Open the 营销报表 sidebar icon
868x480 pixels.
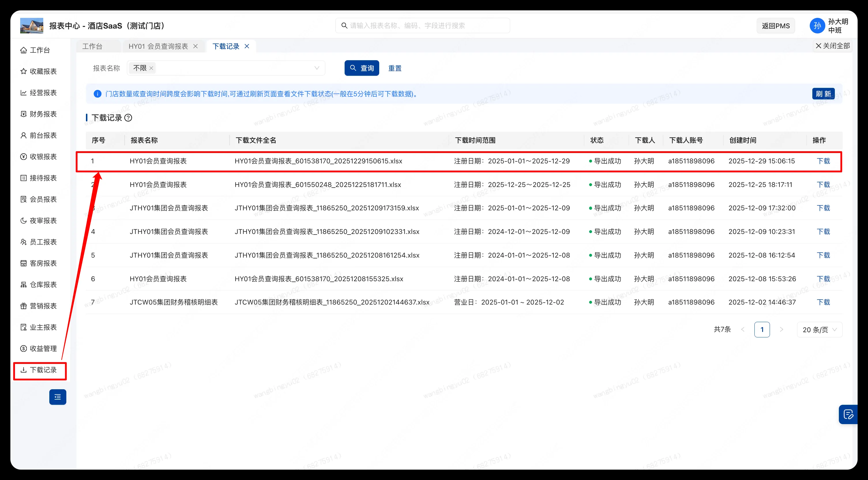click(24, 306)
